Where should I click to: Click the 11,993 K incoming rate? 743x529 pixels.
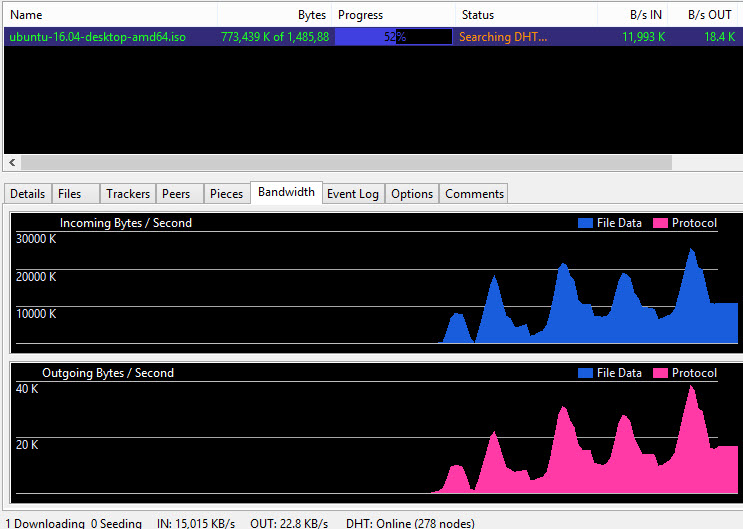coord(643,37)
